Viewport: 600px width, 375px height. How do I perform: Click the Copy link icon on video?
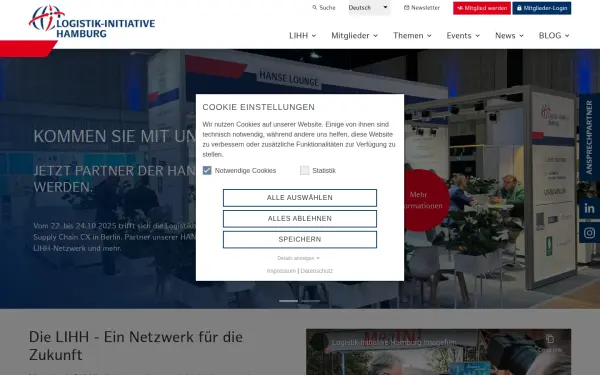coord(550,343)
